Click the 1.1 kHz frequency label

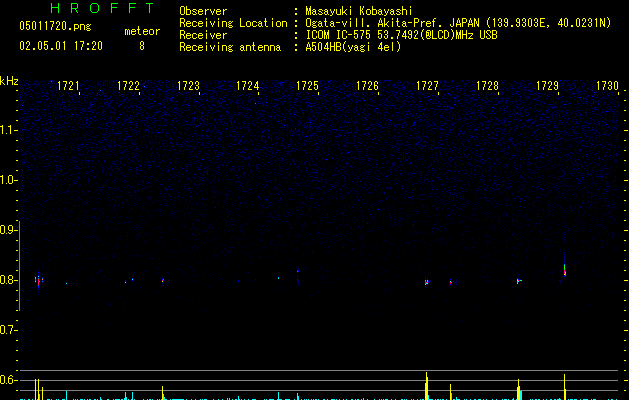(8, 130)
